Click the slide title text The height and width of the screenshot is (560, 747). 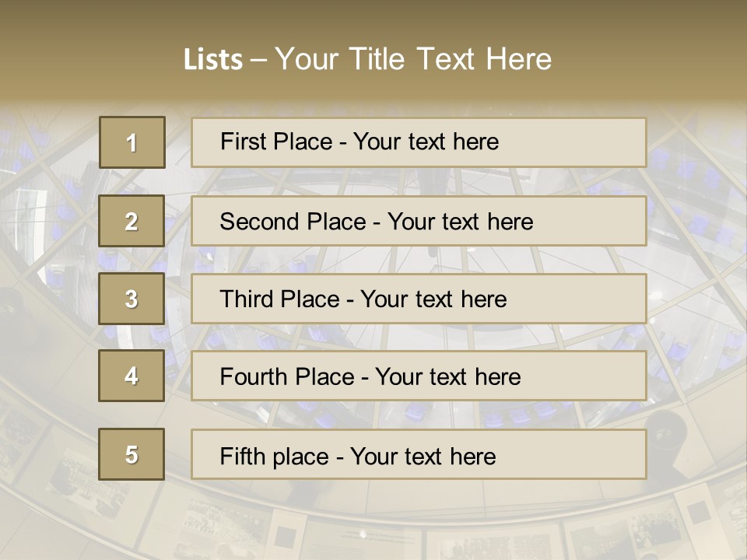(x=367, y=59)
